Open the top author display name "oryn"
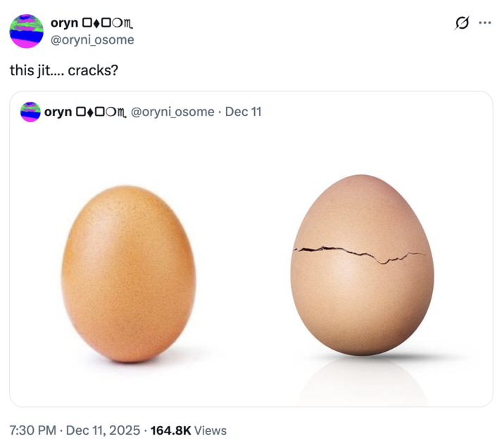 click(x=64, y=23)
